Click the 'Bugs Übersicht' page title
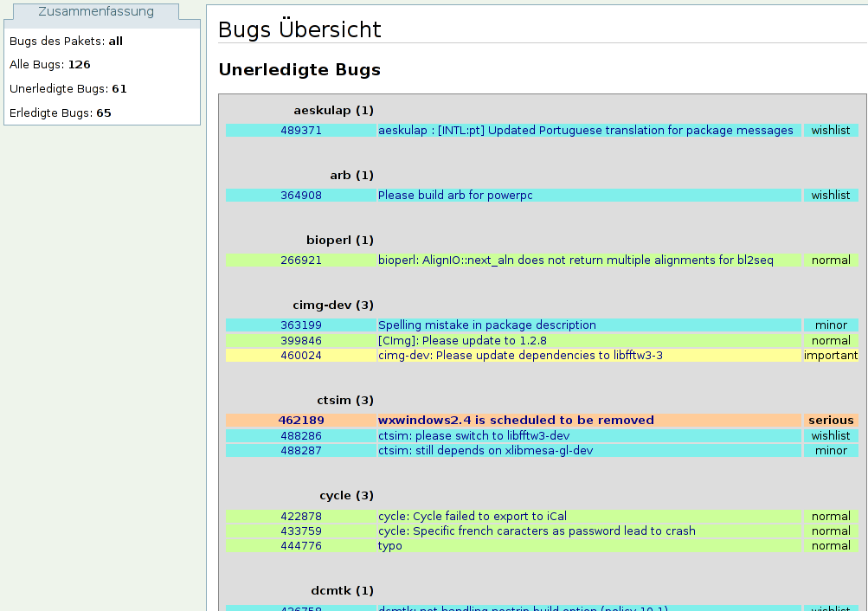 299,29
